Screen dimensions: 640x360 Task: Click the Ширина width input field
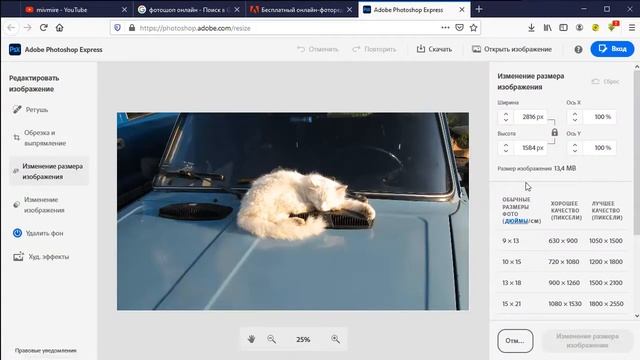[x=530, y=117]
